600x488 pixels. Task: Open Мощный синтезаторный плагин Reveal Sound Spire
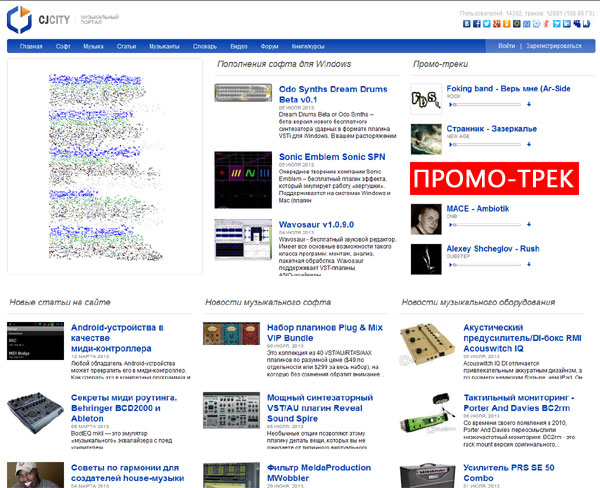(320, 408)
